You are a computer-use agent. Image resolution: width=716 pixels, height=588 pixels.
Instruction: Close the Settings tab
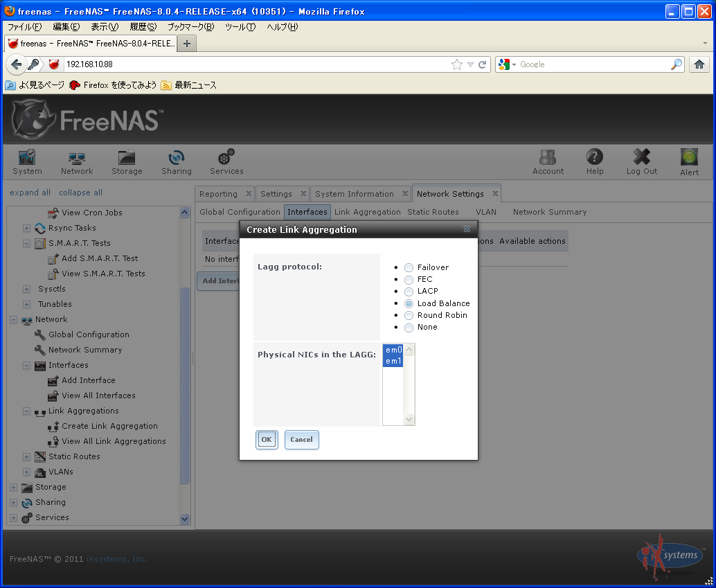304,193
